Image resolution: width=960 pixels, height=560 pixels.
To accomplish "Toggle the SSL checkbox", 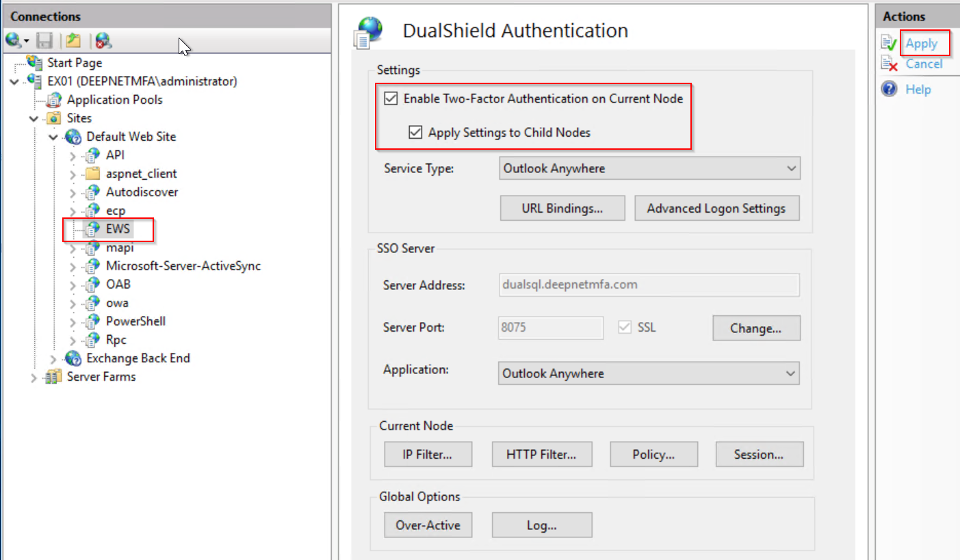I will click(624, 328).
